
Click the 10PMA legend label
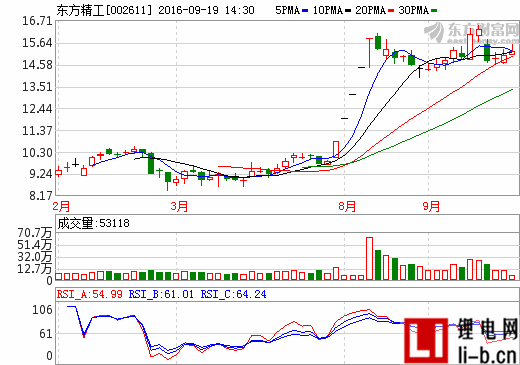[x=328, y=10]
